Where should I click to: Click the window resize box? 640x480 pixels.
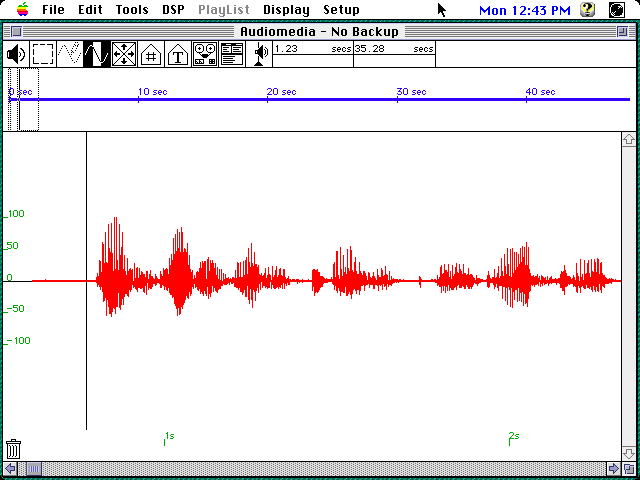(x=629, y=469)
